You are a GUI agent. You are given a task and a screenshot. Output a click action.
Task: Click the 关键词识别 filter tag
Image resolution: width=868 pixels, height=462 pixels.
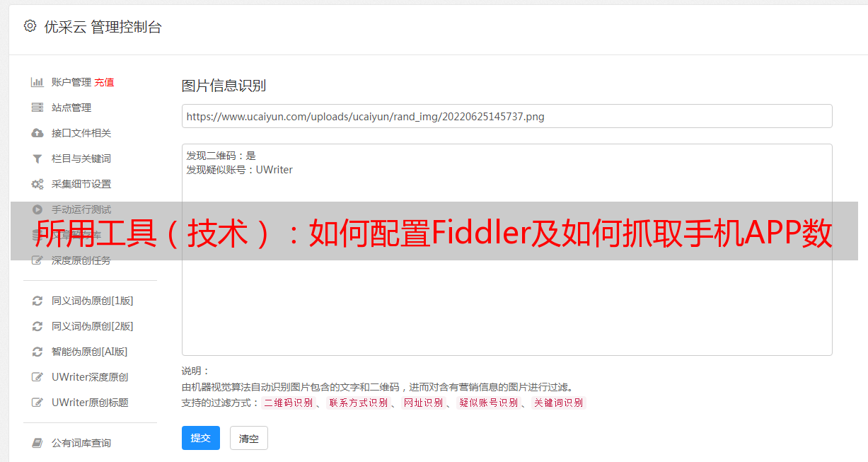(559, 403)
